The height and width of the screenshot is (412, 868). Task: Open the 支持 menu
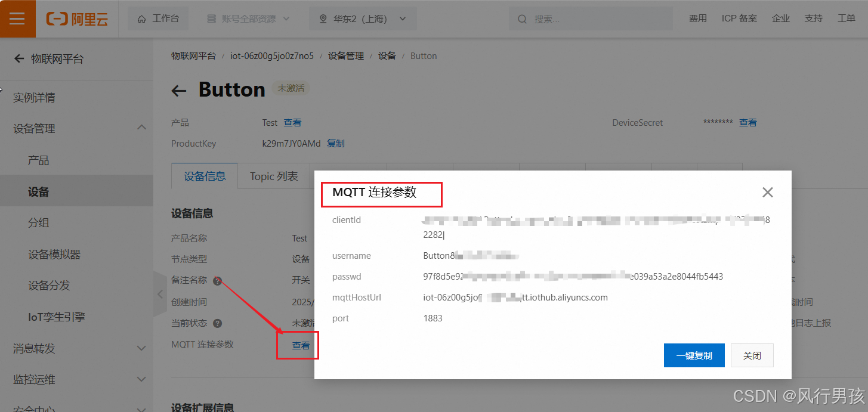point(814,18)
